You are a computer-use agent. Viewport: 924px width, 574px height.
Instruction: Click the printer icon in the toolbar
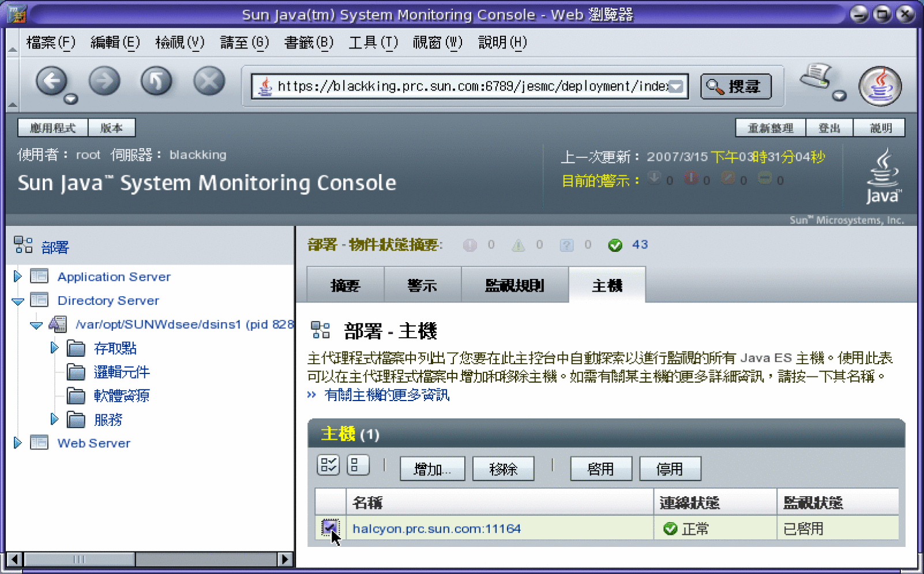click(x=816, y=77)
